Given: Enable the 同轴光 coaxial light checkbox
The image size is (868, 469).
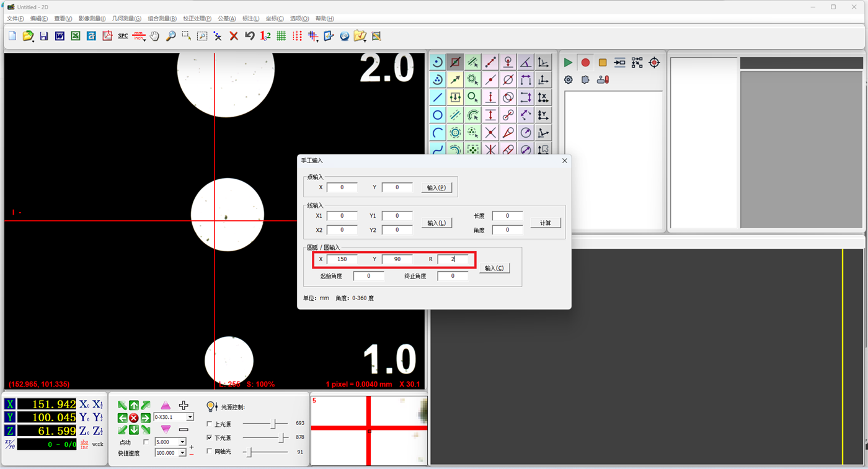Looking at the screenshot, I should 210,452.
